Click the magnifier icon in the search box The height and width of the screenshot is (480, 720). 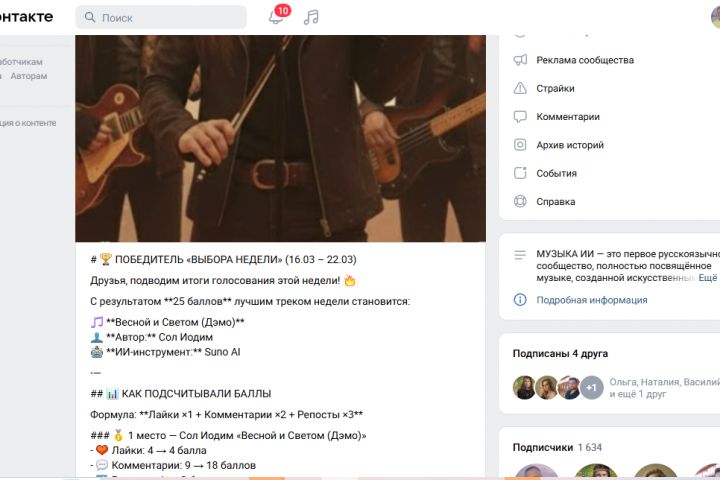point(90,17)
